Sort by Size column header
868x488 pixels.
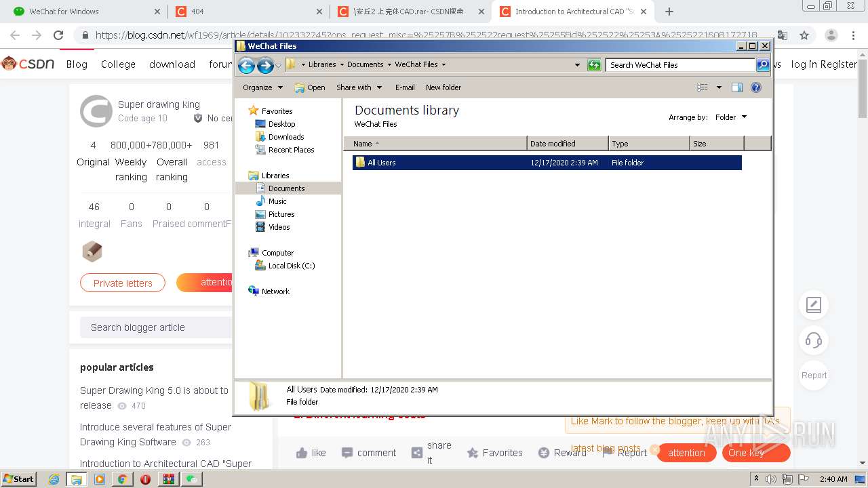tap(717, 144)
